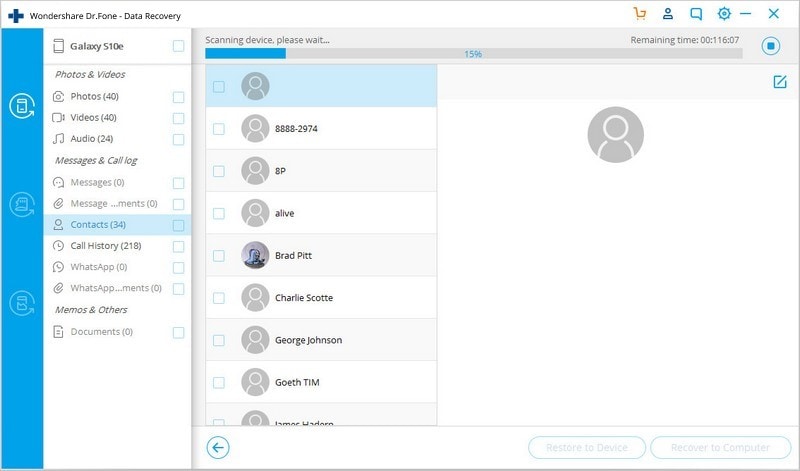Open the Videos (40) category
Screen dimensions: 800x471
pyautogui.click(x=93, y=118)
